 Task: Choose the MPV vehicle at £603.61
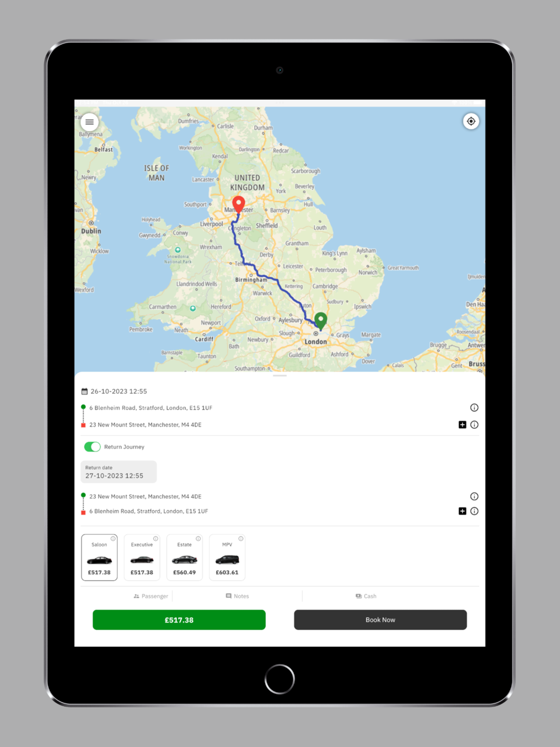pyautogui.click(x=227, y=557)
